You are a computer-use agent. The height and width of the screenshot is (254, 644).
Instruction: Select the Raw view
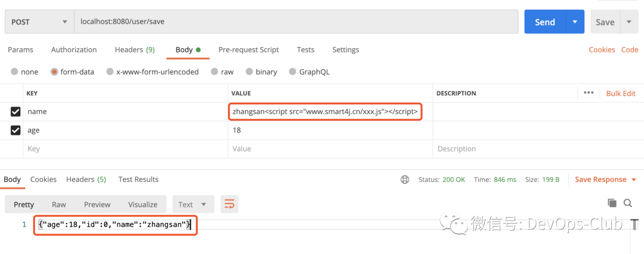pyautogui.click(x=58, y=205)
